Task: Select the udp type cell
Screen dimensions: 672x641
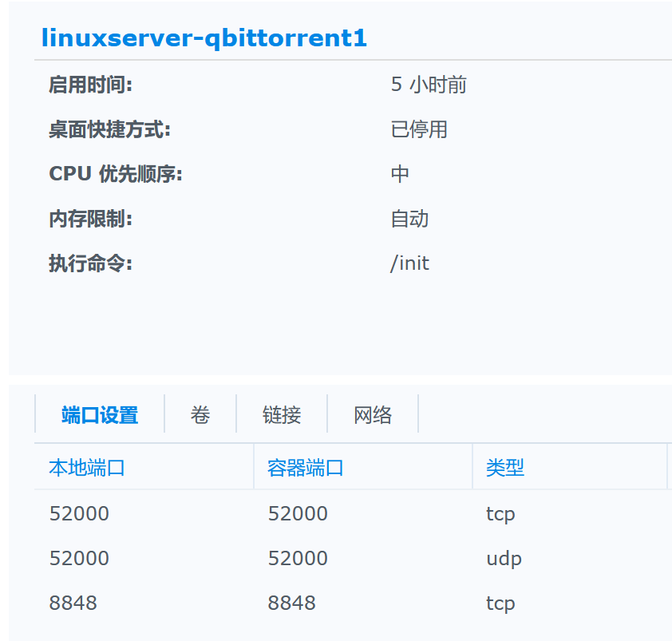Action: 504,558
